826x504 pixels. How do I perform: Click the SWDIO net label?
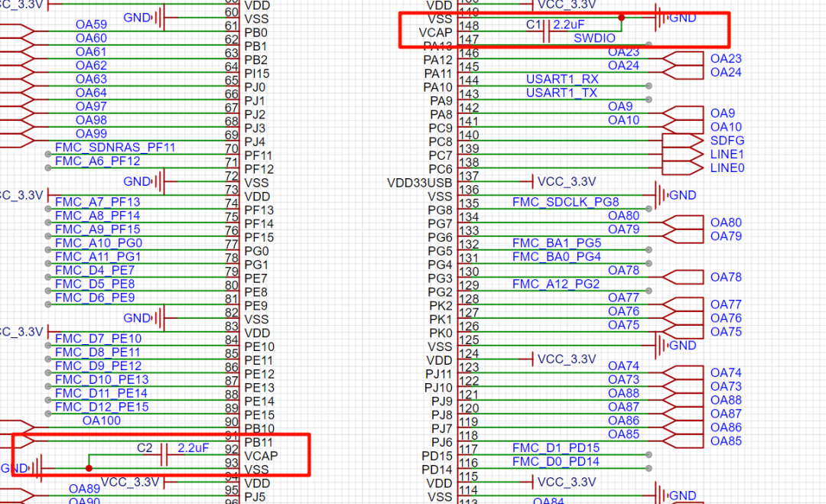click(595, 37)
